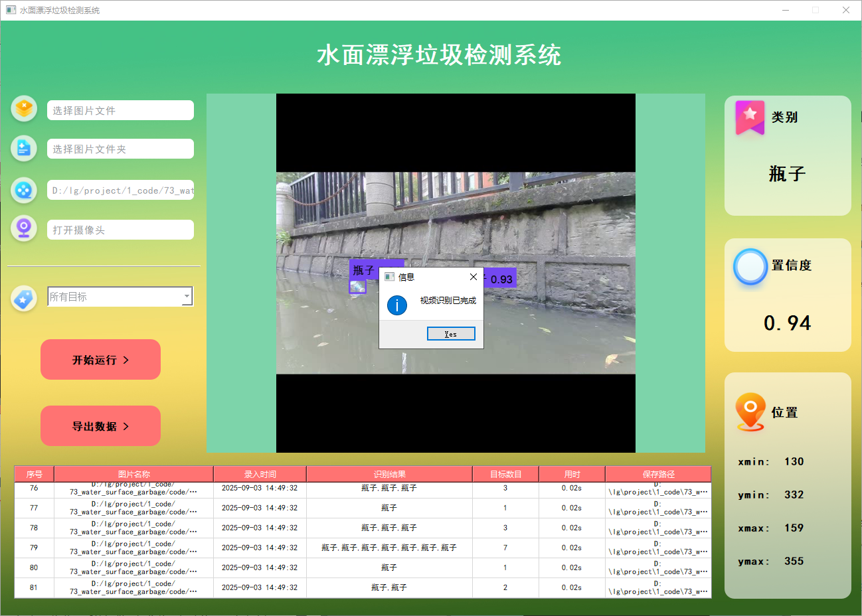Image resolution: width=862 pixels, height=616 pixels.
Task: Click the 录入时间 column header
Action: coord(260,474)
